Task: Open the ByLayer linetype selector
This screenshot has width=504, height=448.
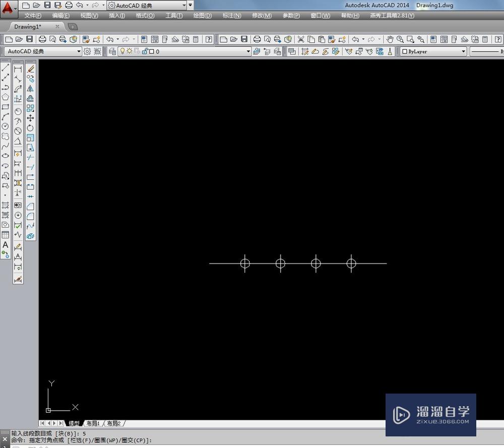Action: click(486, 51)
